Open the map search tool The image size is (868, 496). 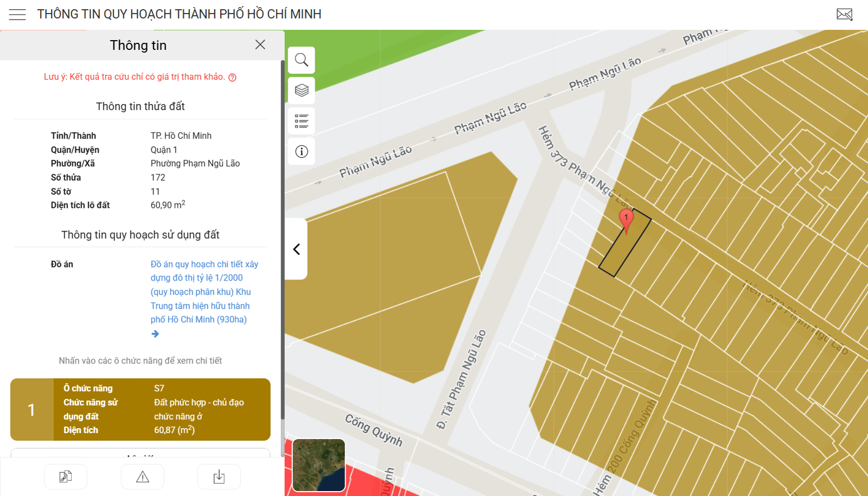tap(302, 60)
